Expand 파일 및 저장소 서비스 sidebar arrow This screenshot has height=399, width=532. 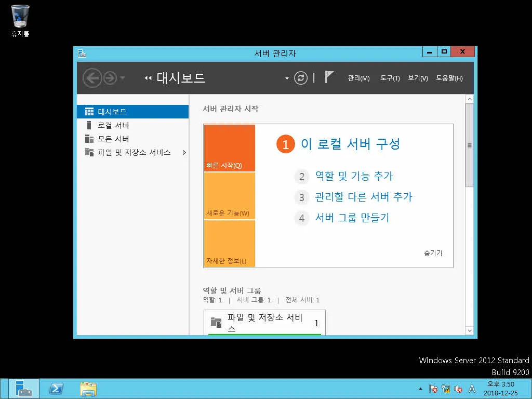coord(183,152)
